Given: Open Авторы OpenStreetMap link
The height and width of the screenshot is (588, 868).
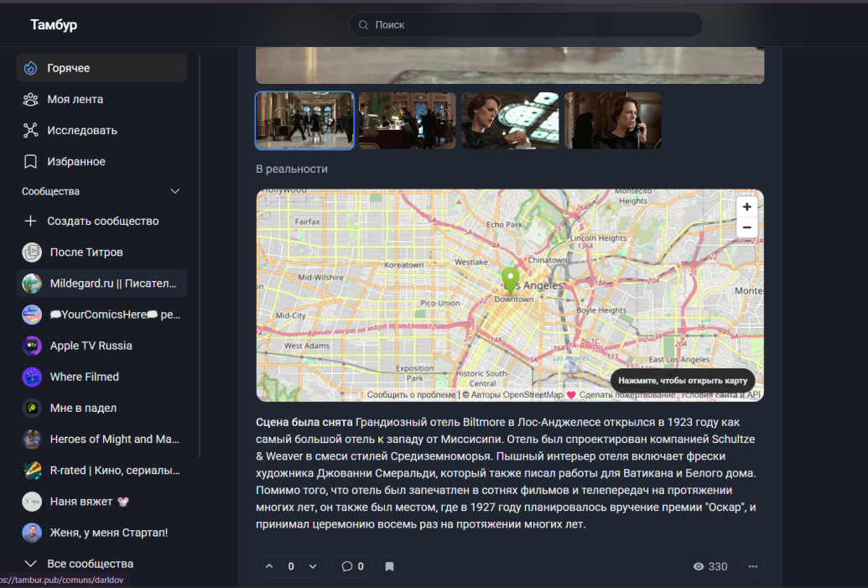Looking at the screenshot, I should [x=517, y=395].
